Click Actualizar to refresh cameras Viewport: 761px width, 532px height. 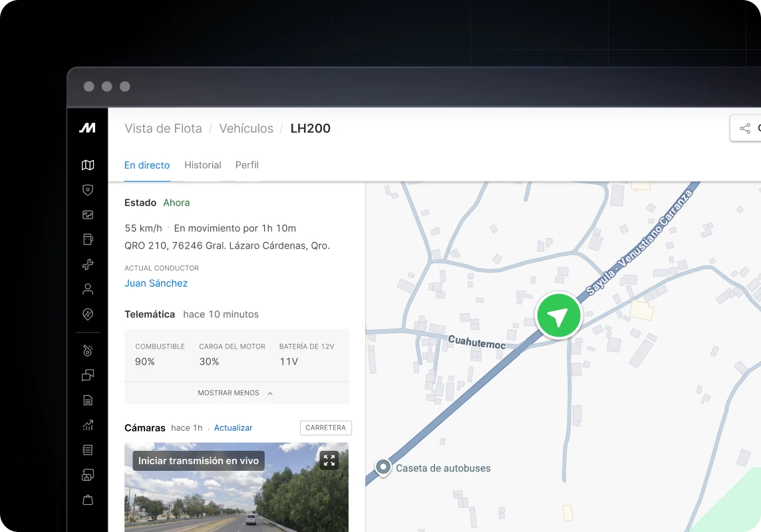point(233,428)
